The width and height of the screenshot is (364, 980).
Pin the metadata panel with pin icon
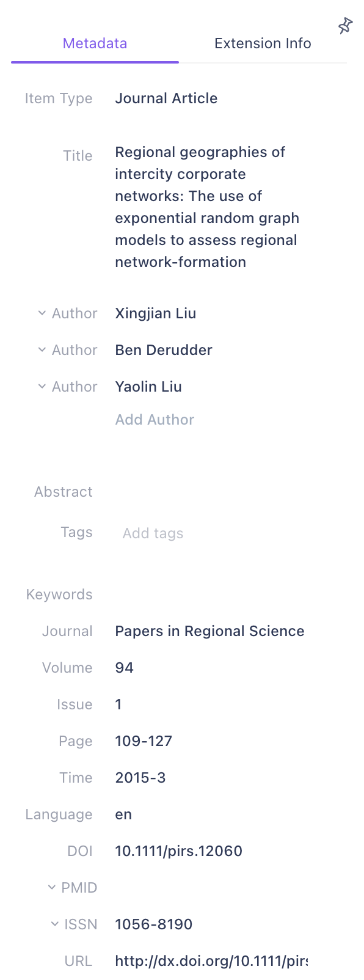[x=345, y=26]
